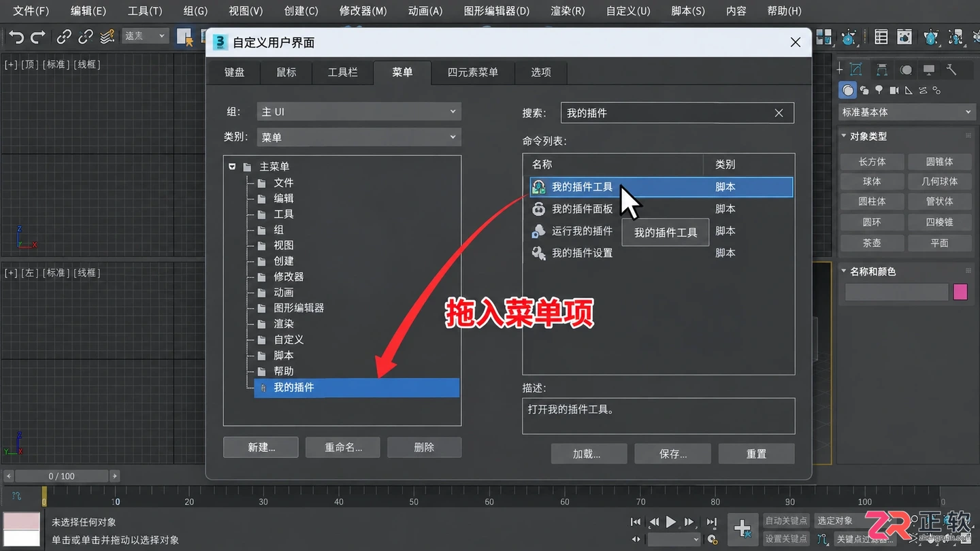Toggle Auto Key (自动关键点) mode
The height and width of the screenshot is (551, 980).
tap(786, 520)
